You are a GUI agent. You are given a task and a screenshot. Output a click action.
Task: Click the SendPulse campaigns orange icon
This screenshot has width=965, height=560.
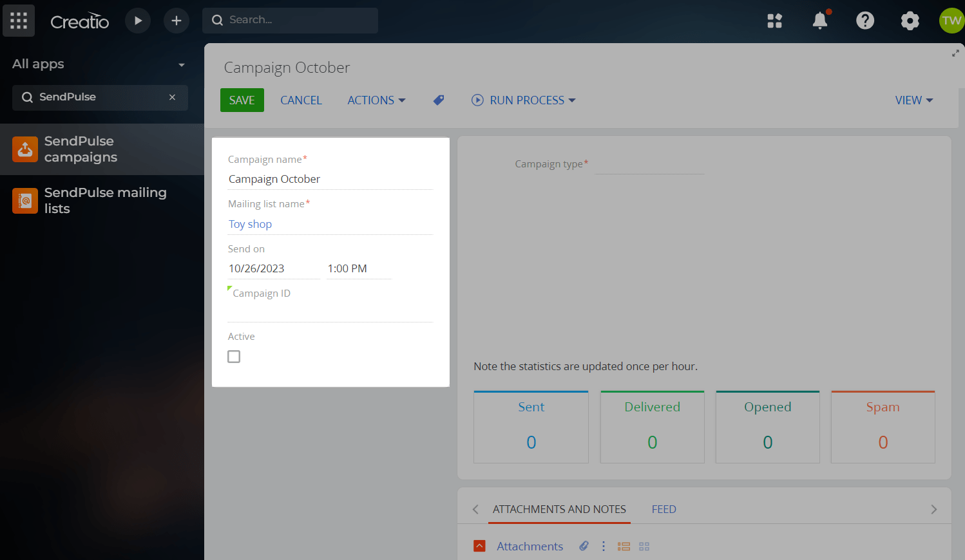25,149
